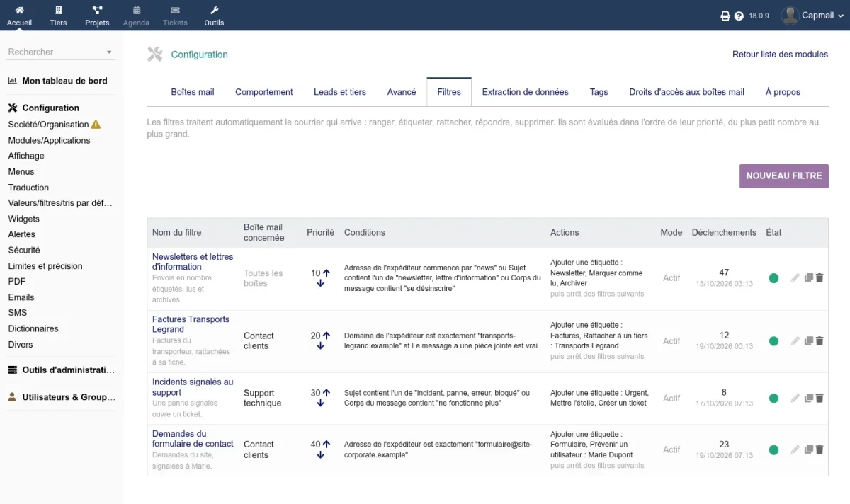The width and height of the screenshot is (850, 504).
Task: Open the Projets menu
Action: click(x=97, y=16)
